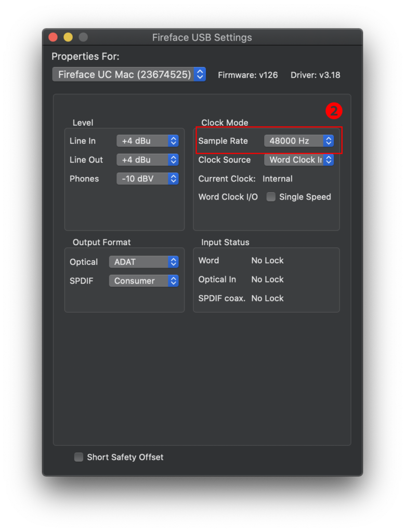This screenshot has width=405, height=532.
Task: Click the red close window button
Action: click(53, 37)
